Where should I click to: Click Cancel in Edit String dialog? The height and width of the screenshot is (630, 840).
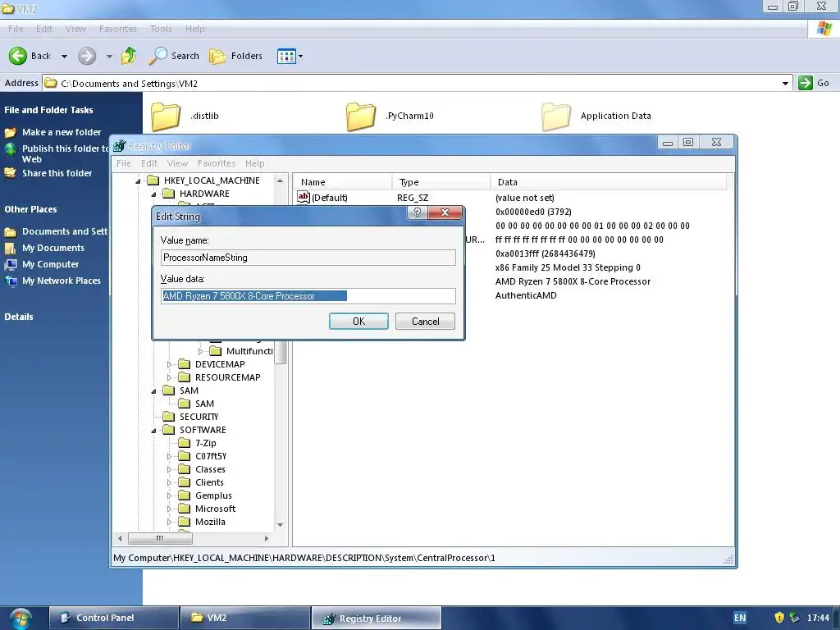[426, 322]
